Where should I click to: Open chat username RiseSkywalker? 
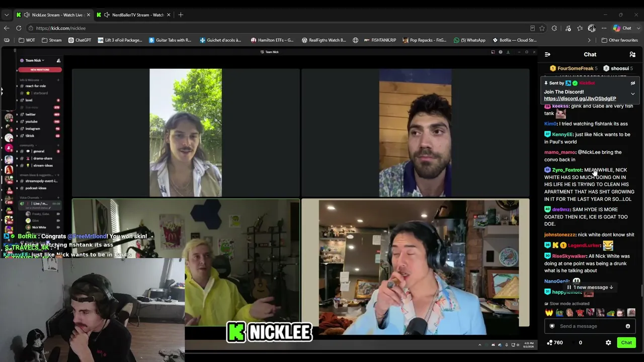pos(569,256)
